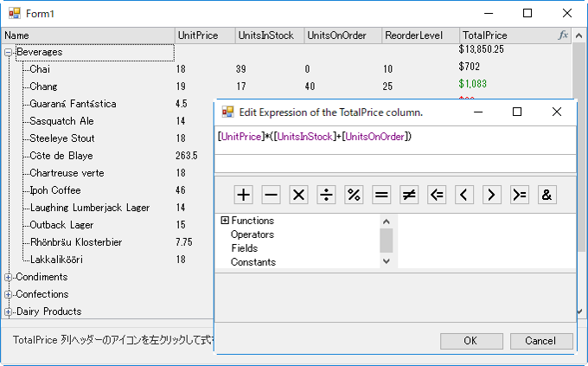588x366 pixels.
Task: Insert the greater-than-or-equal operator
Action: pyautogui.click(x=520, y=195)
